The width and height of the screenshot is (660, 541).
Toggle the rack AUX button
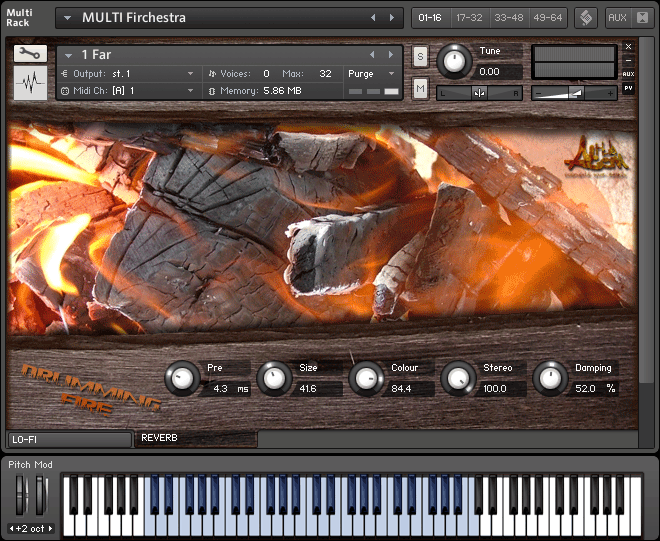click(617, 18)
